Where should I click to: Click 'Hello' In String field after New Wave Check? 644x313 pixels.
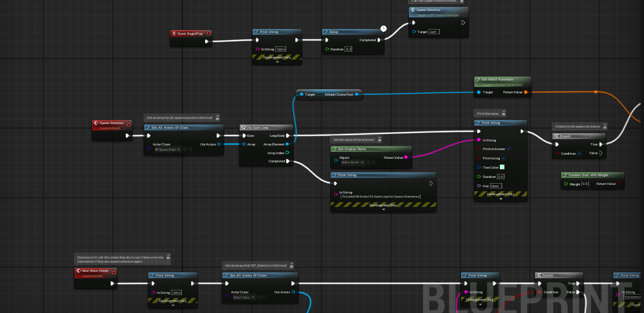click(x=177, y=293)
